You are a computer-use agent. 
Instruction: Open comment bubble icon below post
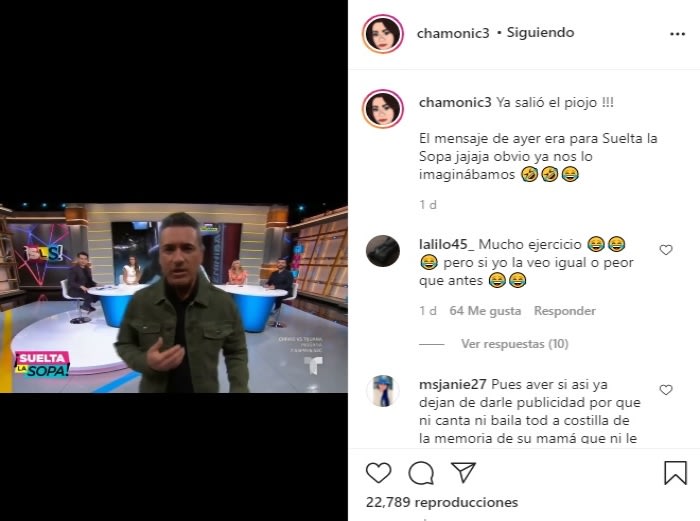(421, 473)
